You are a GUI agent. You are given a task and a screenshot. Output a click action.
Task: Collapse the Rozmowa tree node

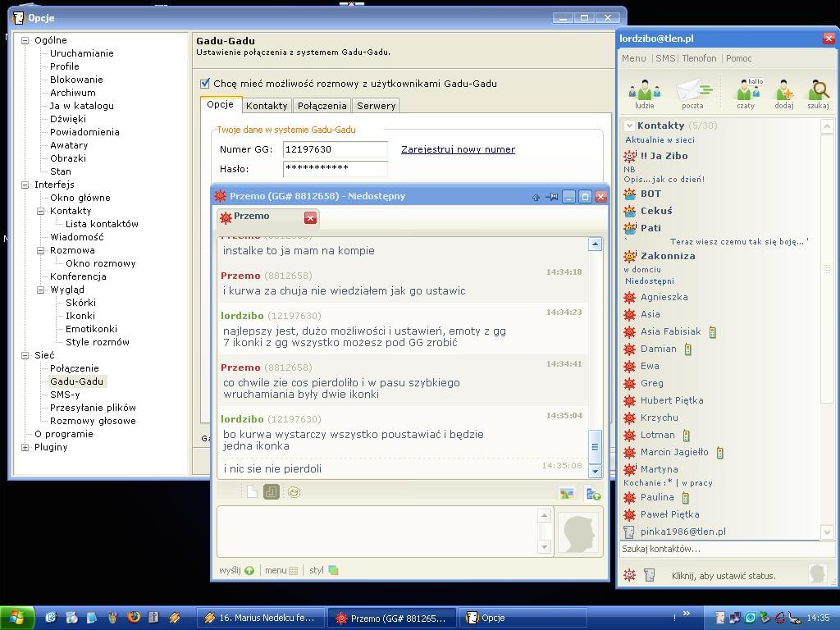[x=40, y=250]
